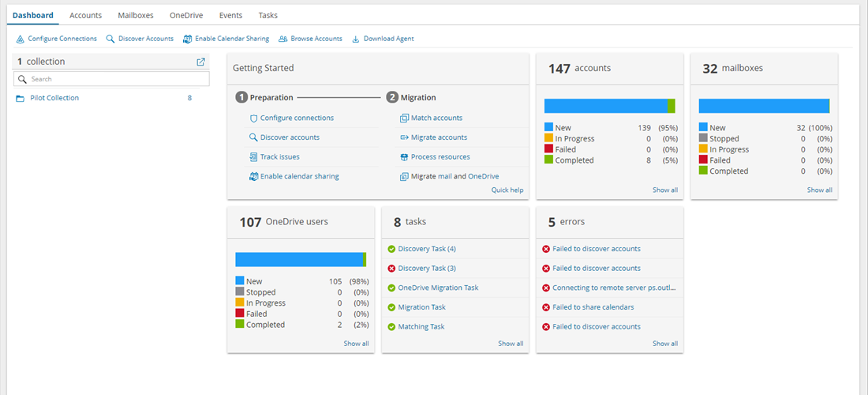Click the green Completed swatch in accounts legend
The image size is (868, 395).
[x=549, y=160]
